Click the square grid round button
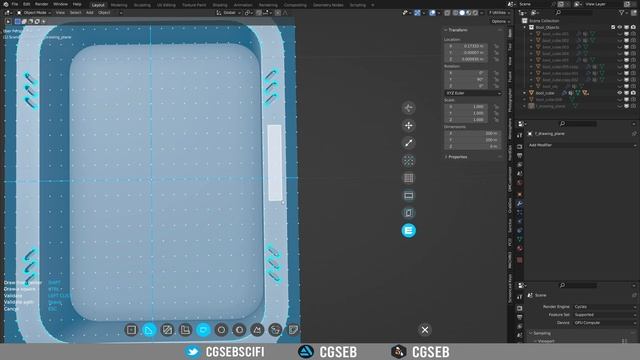The image size is (640, 360). point(409,178)
